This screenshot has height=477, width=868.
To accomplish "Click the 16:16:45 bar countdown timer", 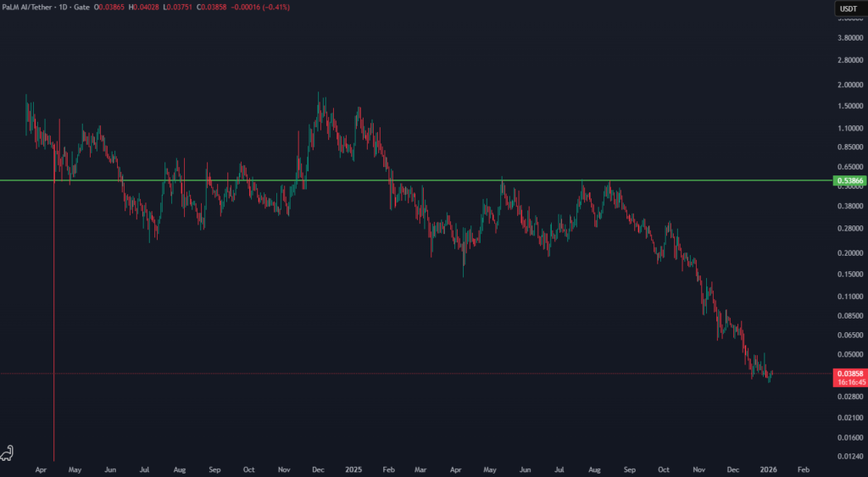I will (850, 382).
